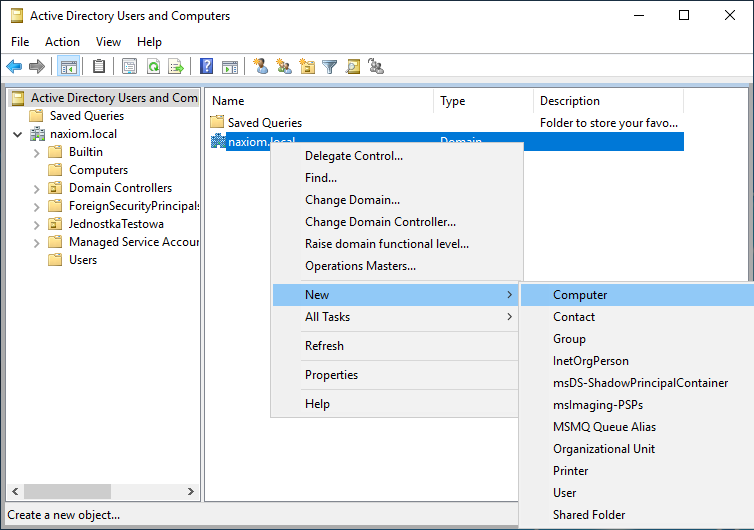This screenshot has width=754, height=530.
Task: Expand the JednostkaTestowa tree node
Action: click(x=36, y=224)
